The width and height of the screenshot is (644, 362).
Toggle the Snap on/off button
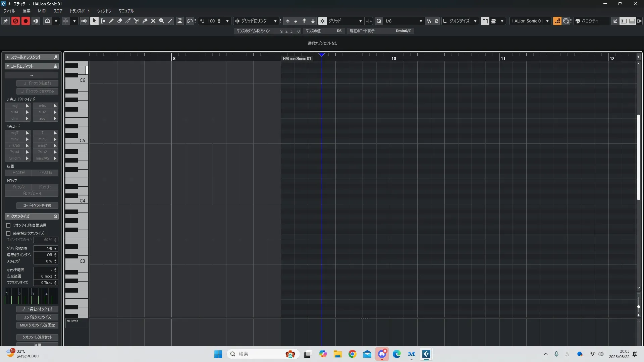pos(322,21)
